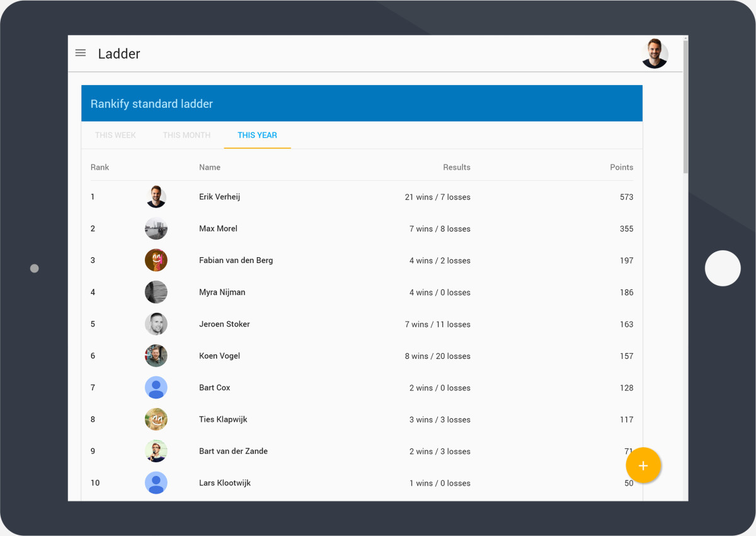
Task: Click Myra Nijman's avatar
Action: click(x=156, y=292)
